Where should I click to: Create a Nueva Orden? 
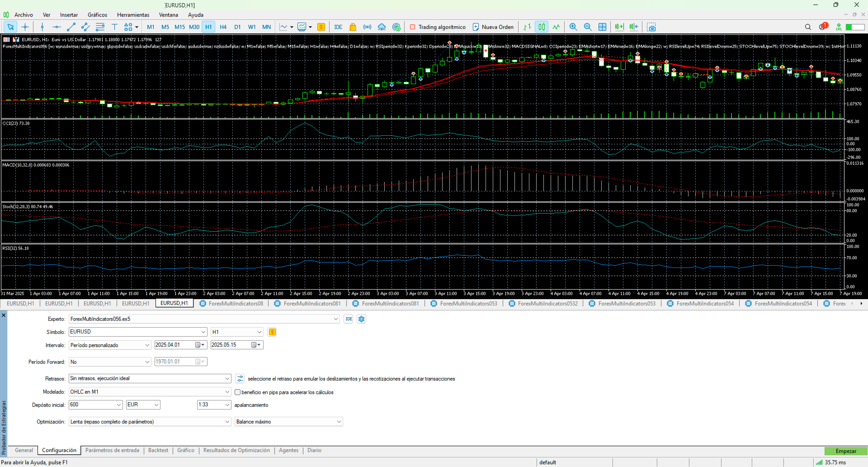[x=493, y=27]
